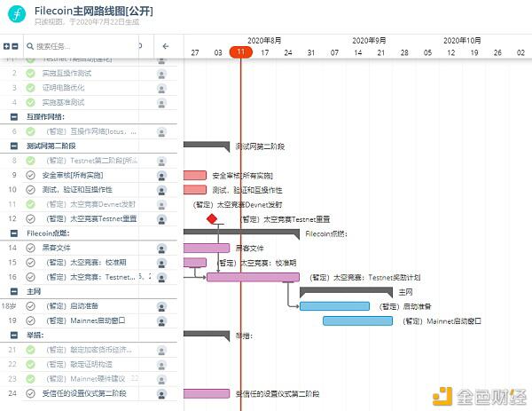Toggle completion check for task row 19
The height and width of the screenshot is (411, 532).
point(30,320)
